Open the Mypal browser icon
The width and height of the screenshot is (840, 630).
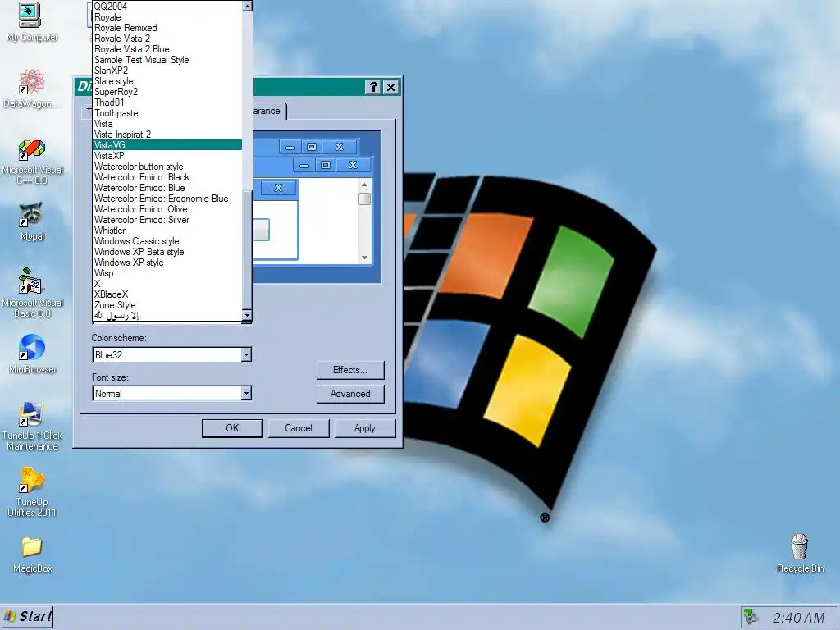tap(32, 221)
